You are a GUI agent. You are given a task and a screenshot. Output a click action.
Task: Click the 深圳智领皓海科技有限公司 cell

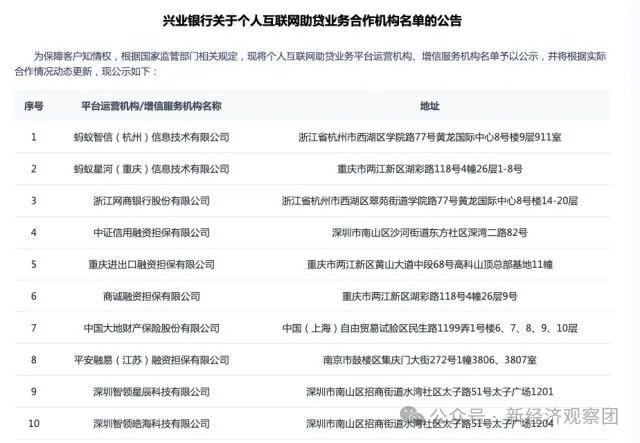pos(151,424)
